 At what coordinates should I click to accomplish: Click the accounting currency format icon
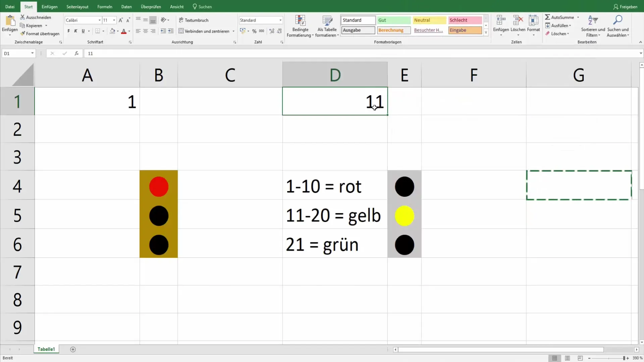click(x=243, y=31)
